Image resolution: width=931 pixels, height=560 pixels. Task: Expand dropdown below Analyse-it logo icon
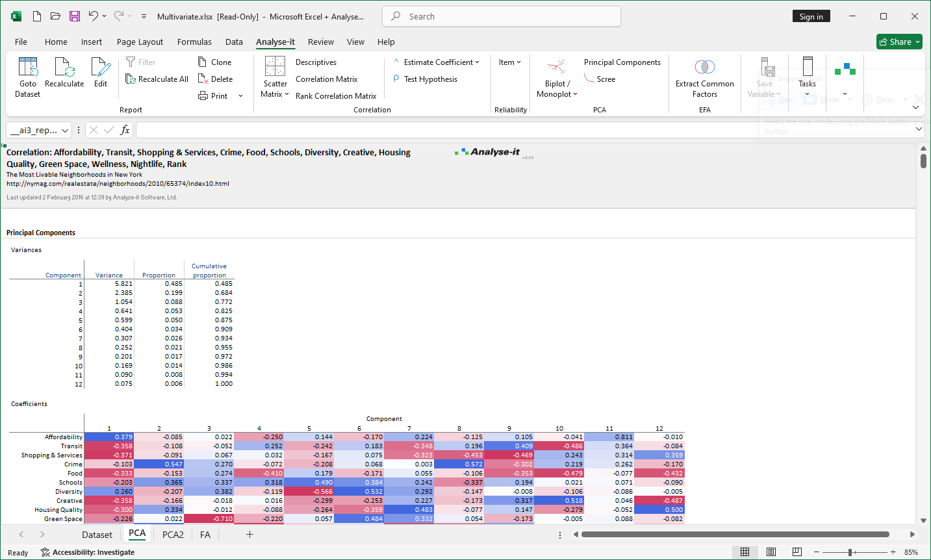tap(845, 94)
